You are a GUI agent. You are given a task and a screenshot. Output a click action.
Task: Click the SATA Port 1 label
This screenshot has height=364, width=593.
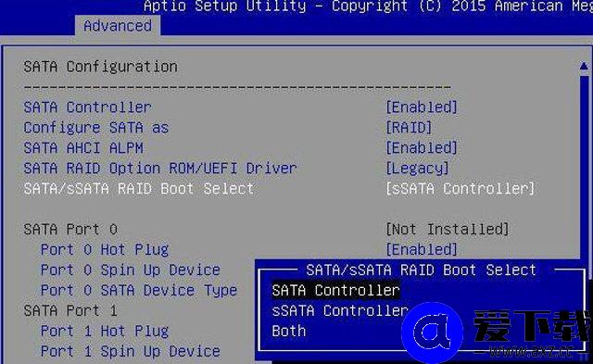70,310
